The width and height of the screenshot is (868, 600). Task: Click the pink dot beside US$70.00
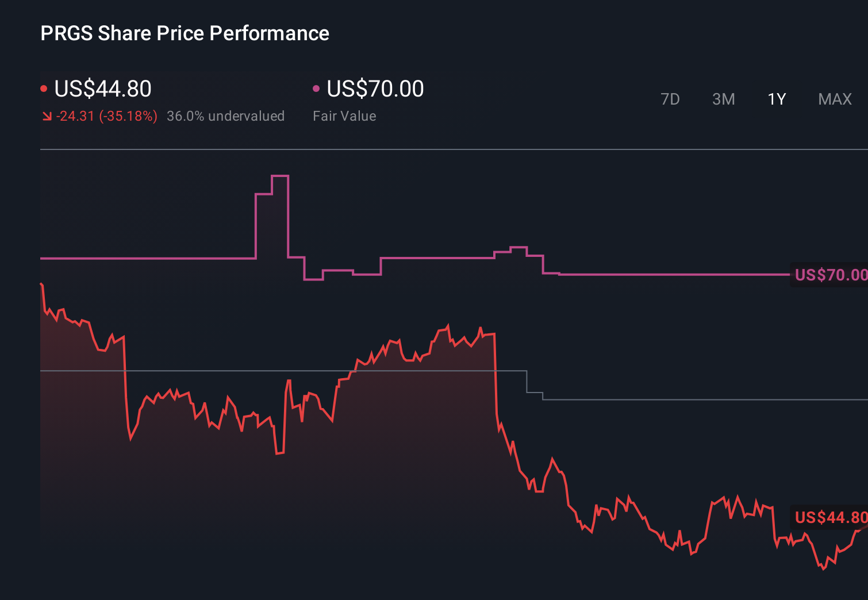[316, 88]
